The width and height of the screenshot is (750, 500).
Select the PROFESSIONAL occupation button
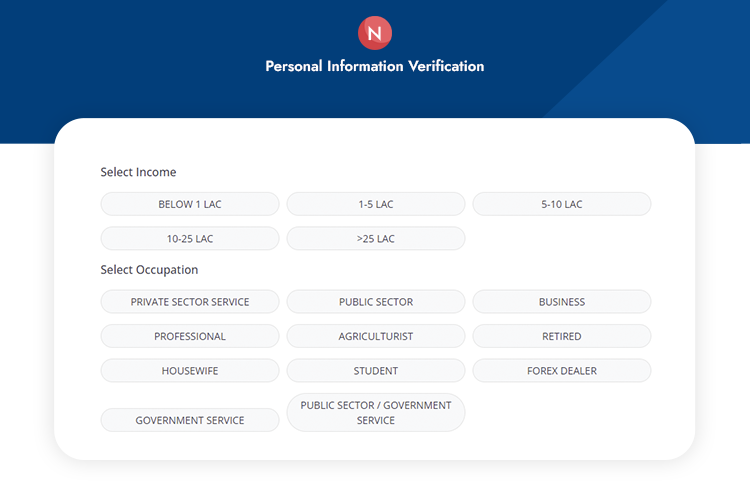point(190,336)
